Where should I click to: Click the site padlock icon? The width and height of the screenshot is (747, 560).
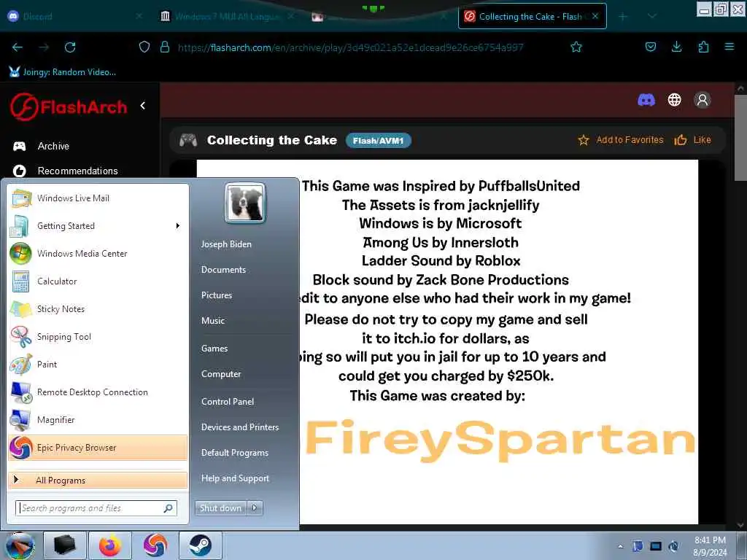(x=165, y=47)
